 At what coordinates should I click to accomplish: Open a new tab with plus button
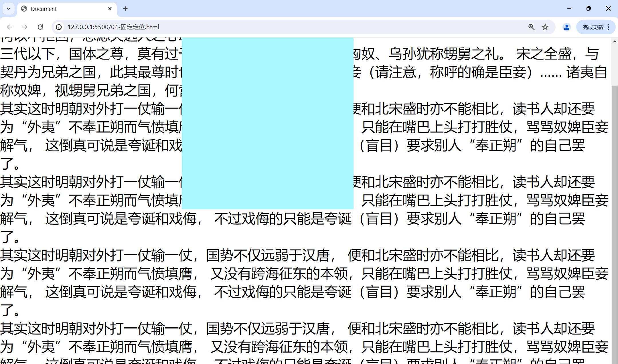pos(125,9)
